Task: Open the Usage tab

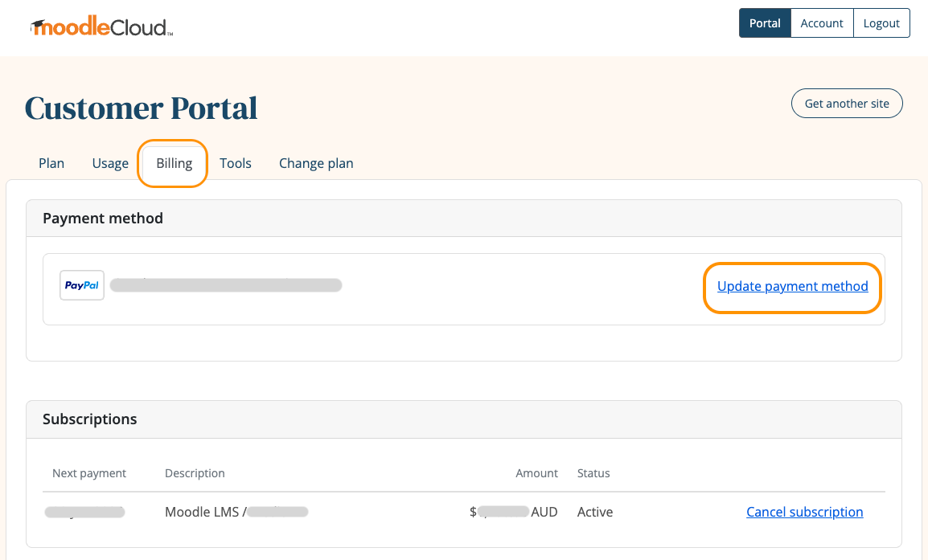Action: (x=110, y=163)
